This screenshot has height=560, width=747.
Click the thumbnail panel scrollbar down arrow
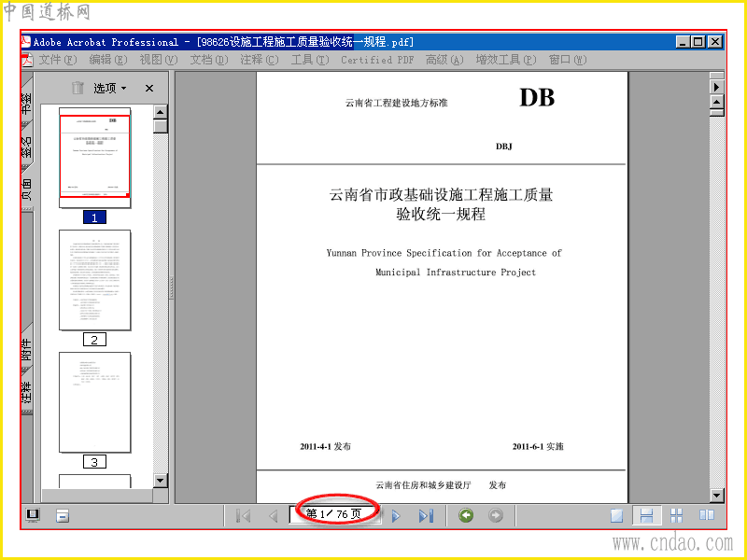[x=161, y=481]
